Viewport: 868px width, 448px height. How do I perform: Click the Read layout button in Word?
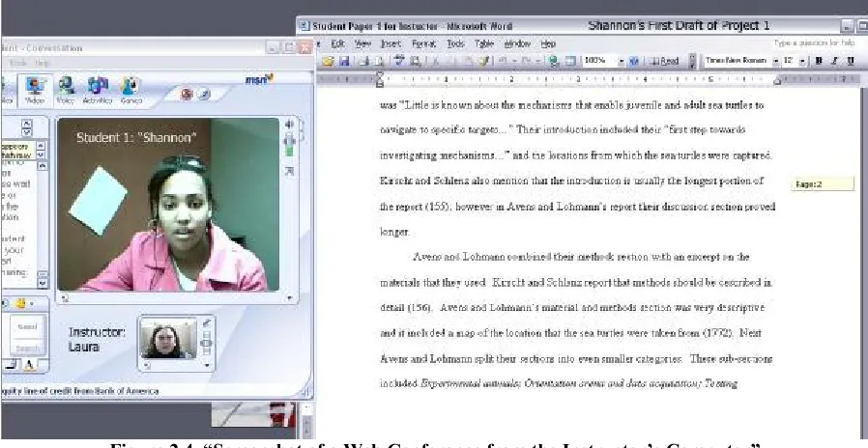pos(664,62)
